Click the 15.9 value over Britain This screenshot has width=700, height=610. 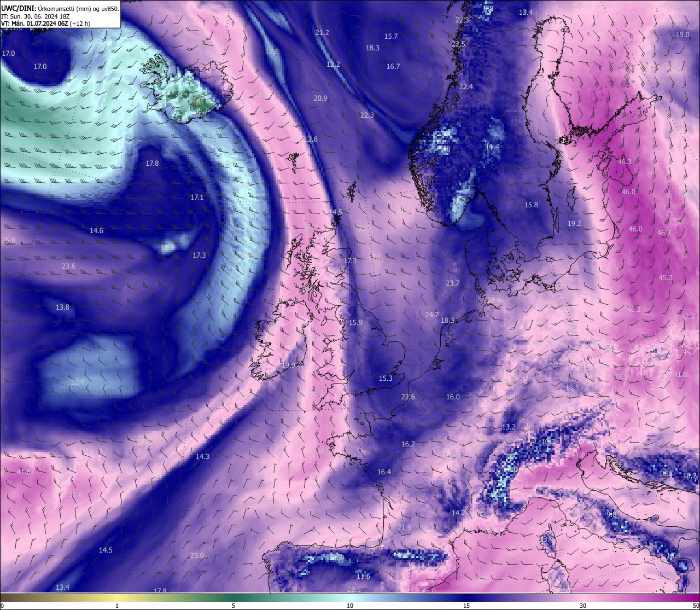click(355, 322)
